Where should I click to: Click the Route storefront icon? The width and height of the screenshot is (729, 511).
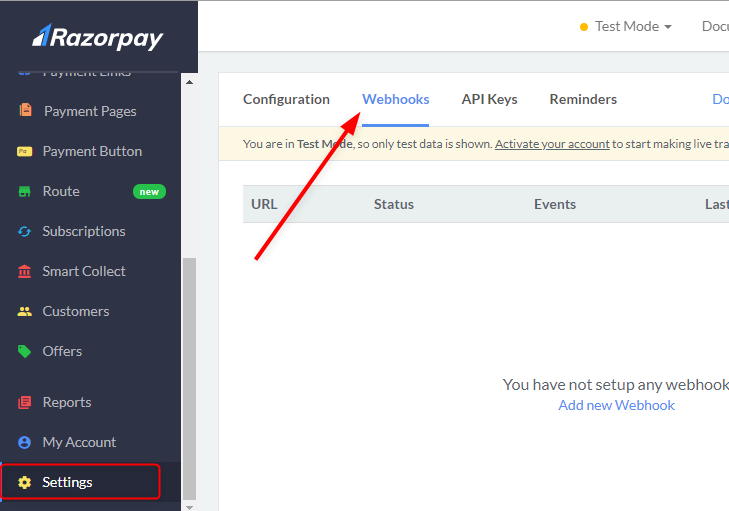click(x=25, y=191)
